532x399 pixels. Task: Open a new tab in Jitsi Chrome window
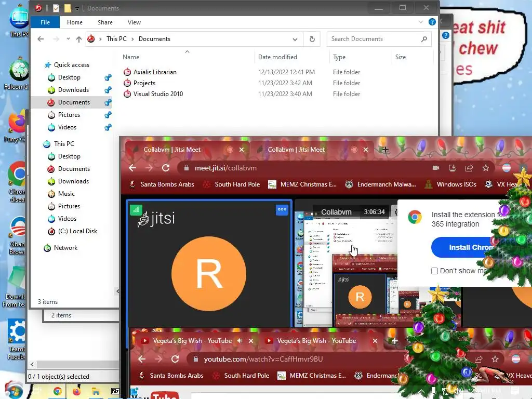click(x=385, y=150)
